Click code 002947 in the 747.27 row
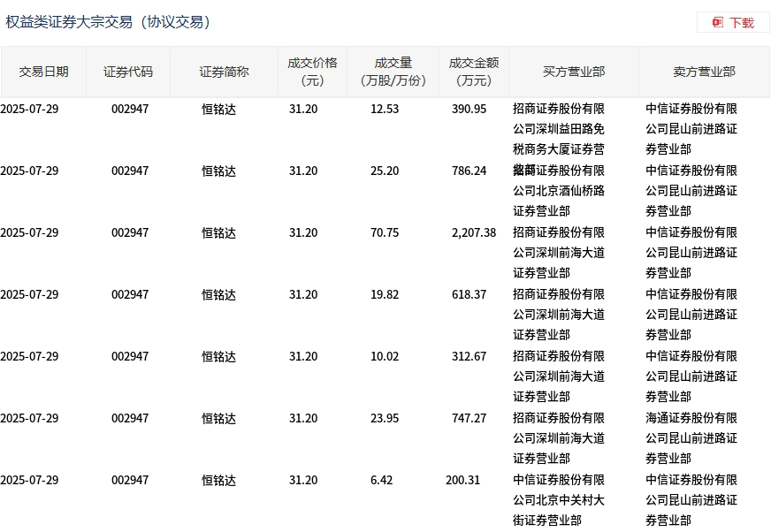This screenshot has height=532, width=771. click(130, 418)
